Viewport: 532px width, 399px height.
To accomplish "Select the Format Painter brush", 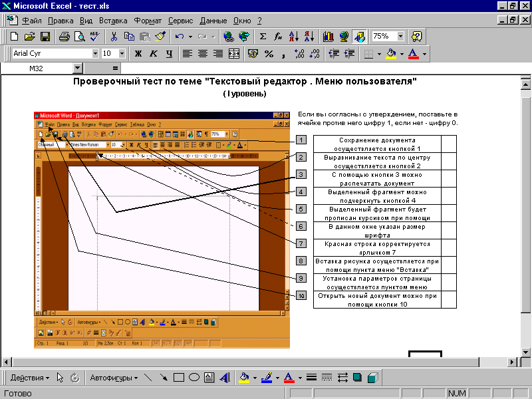I will (160, 37).
